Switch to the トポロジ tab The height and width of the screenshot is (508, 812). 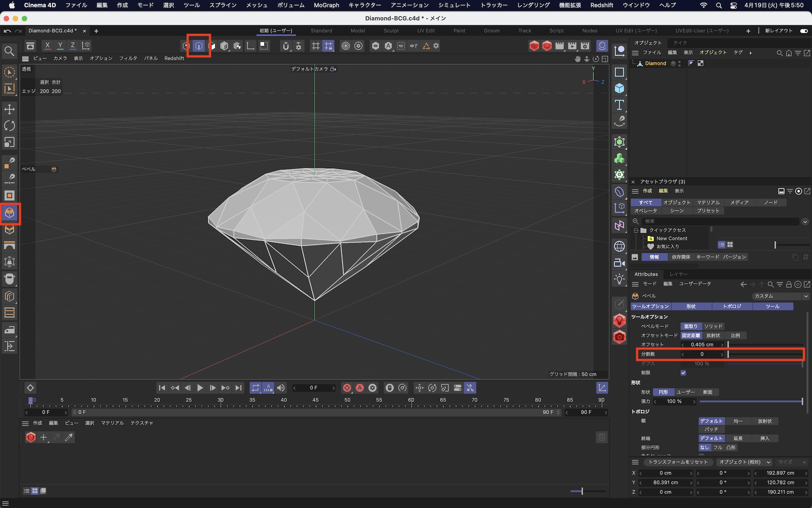tap(732, 306)
